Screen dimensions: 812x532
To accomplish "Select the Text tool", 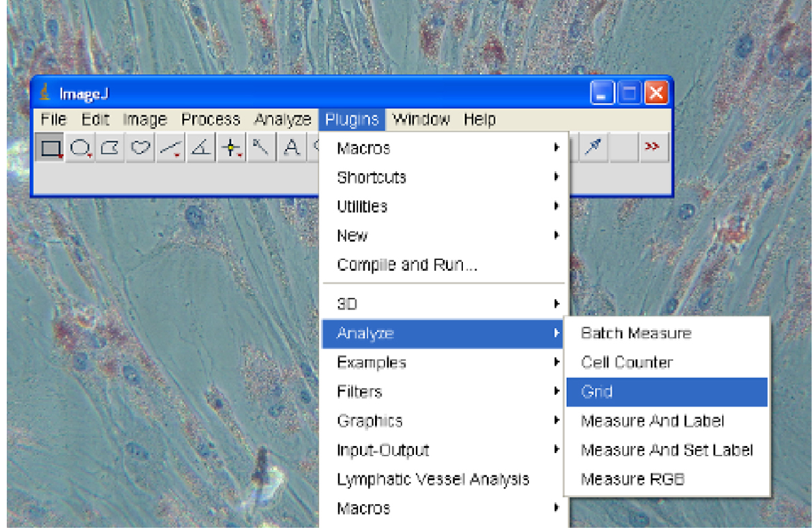I will (292, 147).
